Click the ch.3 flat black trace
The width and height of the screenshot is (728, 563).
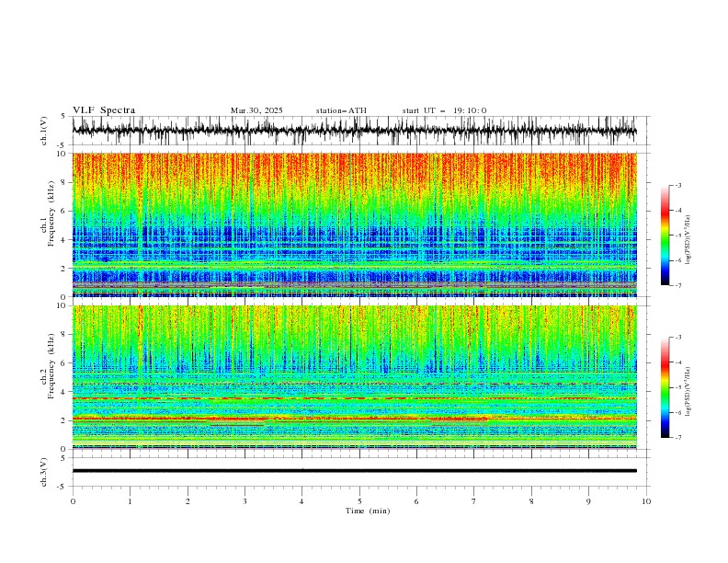tap(354, 471)
